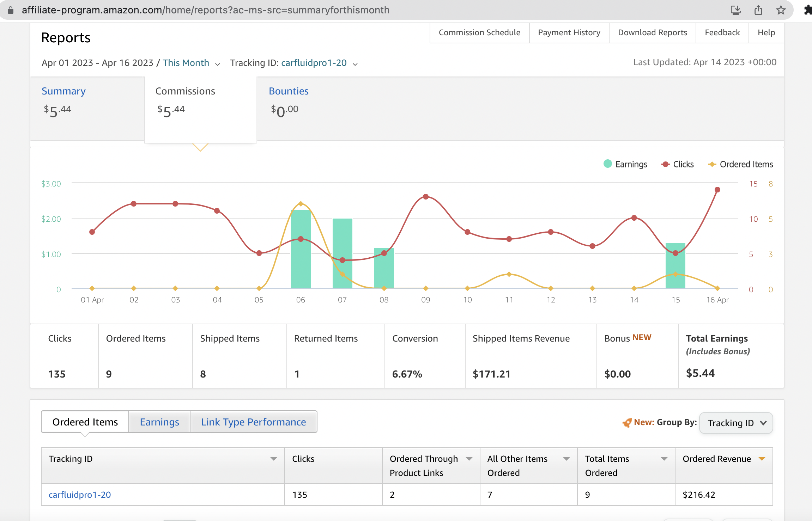Bookmark this page with the star icon
The height and width of the screenshot is (521, 812).
click(x=781, y=10)
